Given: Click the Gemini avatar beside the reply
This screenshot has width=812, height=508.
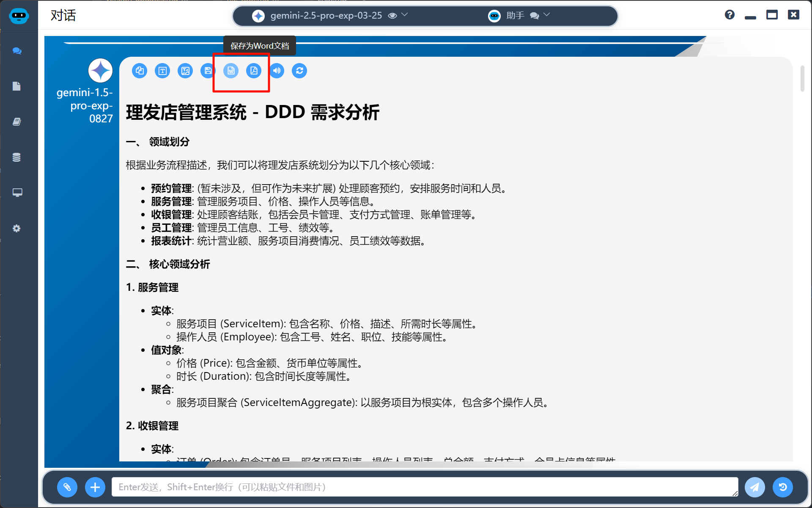Looking at the screenshot, I should click(x=100, y=71).
